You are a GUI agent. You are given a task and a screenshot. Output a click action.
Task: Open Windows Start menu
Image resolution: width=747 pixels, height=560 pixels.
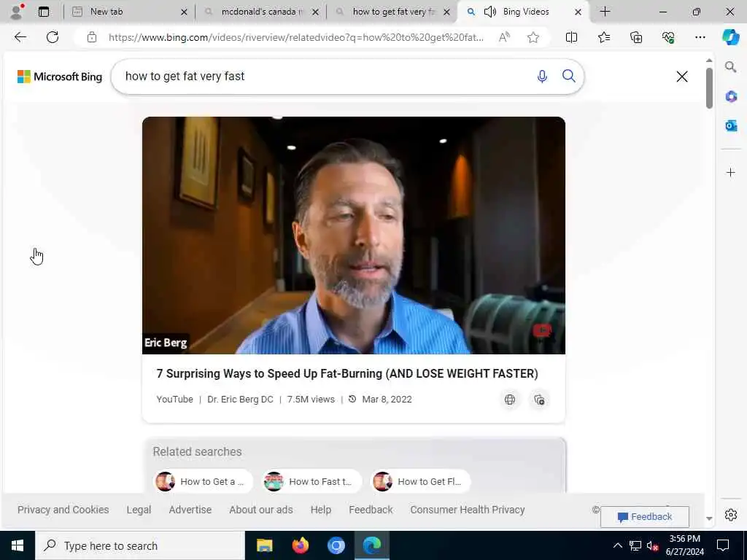(18, 545)
